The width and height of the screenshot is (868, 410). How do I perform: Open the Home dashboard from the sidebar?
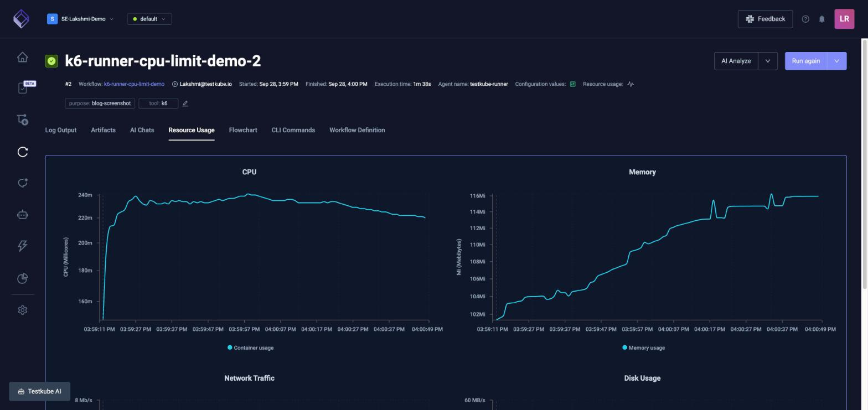[22, 57]
